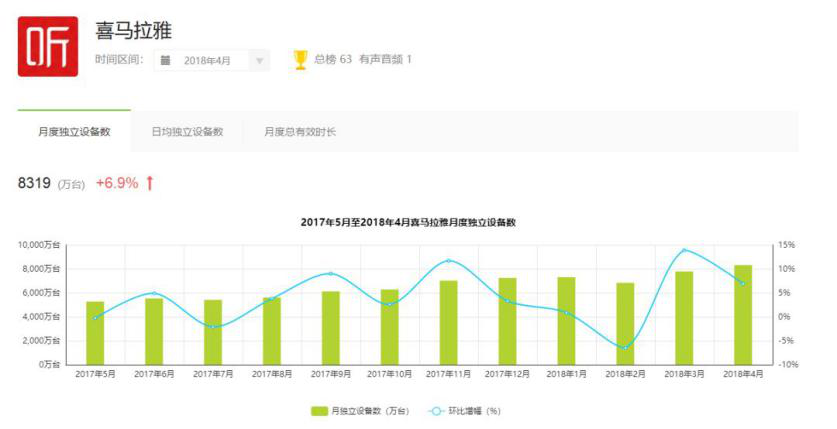Click the 2018年3月 green bar
The image size is (837, 429).
[684, 318]
